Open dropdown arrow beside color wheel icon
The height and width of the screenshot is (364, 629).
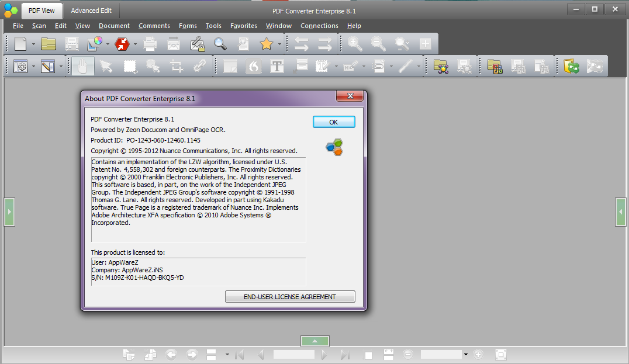(108, 44)
